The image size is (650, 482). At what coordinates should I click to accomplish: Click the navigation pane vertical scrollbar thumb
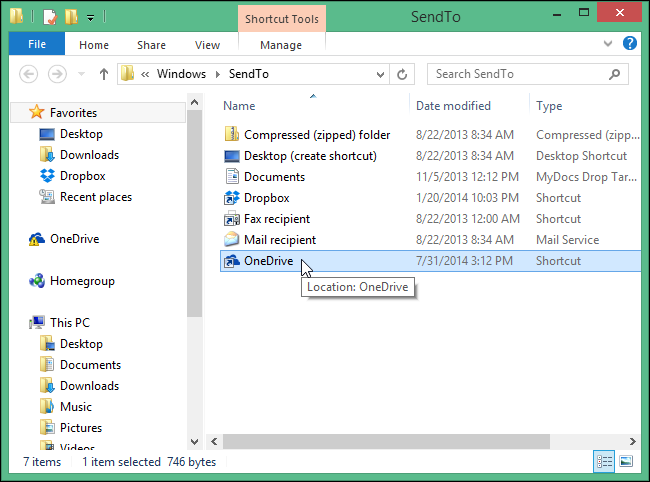coord(194,213)
